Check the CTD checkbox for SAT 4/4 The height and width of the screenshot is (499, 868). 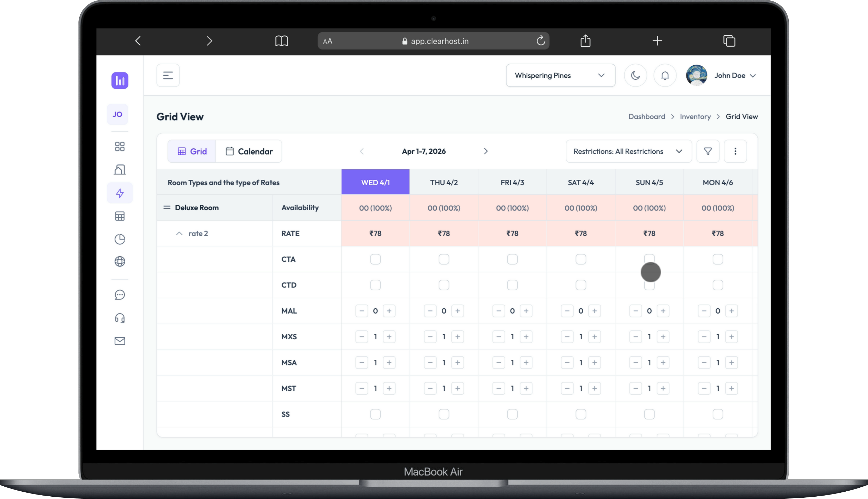pos(581,285)
